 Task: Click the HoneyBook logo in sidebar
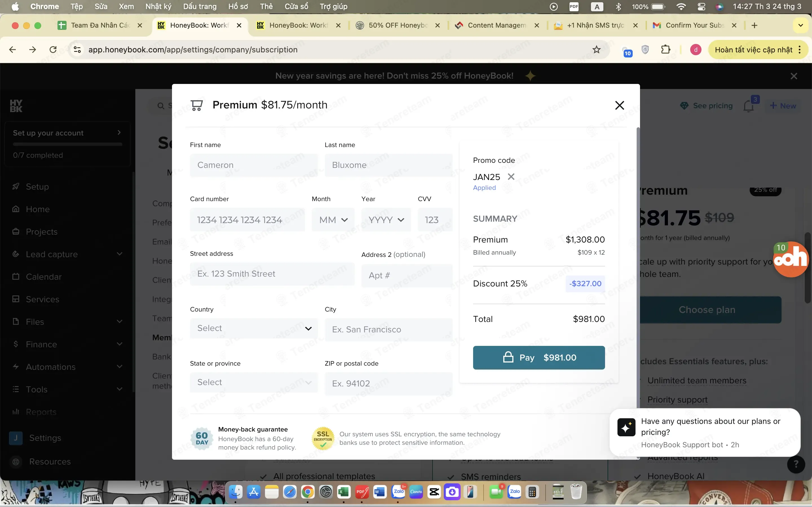[16, 106]
